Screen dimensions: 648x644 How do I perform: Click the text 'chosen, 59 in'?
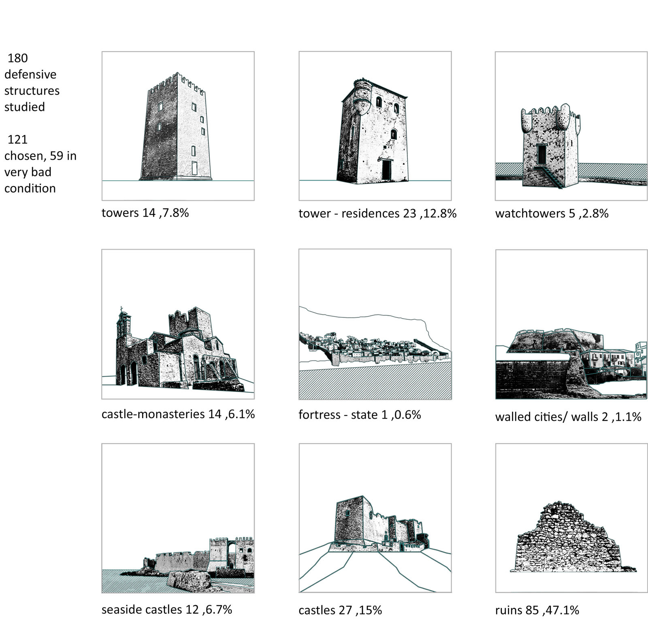click(40, 156)
